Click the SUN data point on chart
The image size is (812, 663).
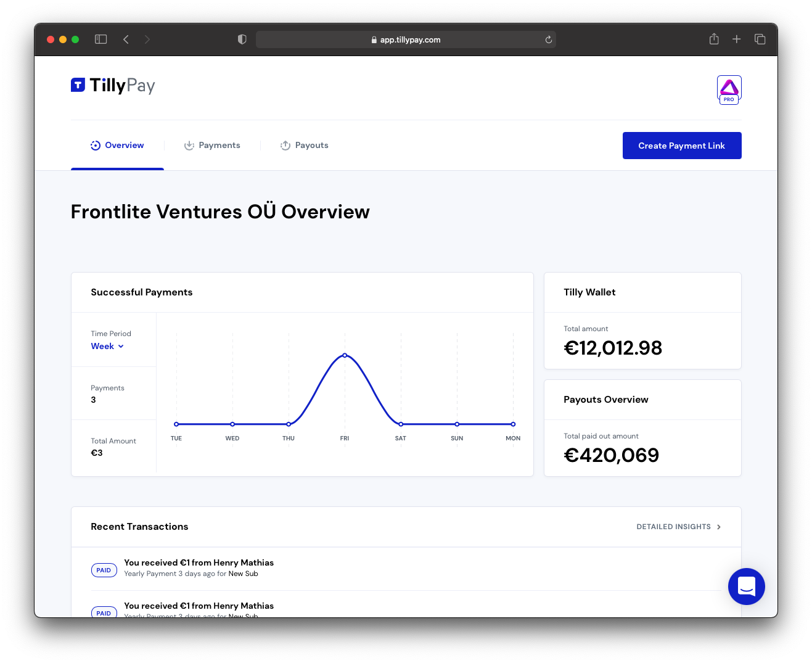point(457,424)
